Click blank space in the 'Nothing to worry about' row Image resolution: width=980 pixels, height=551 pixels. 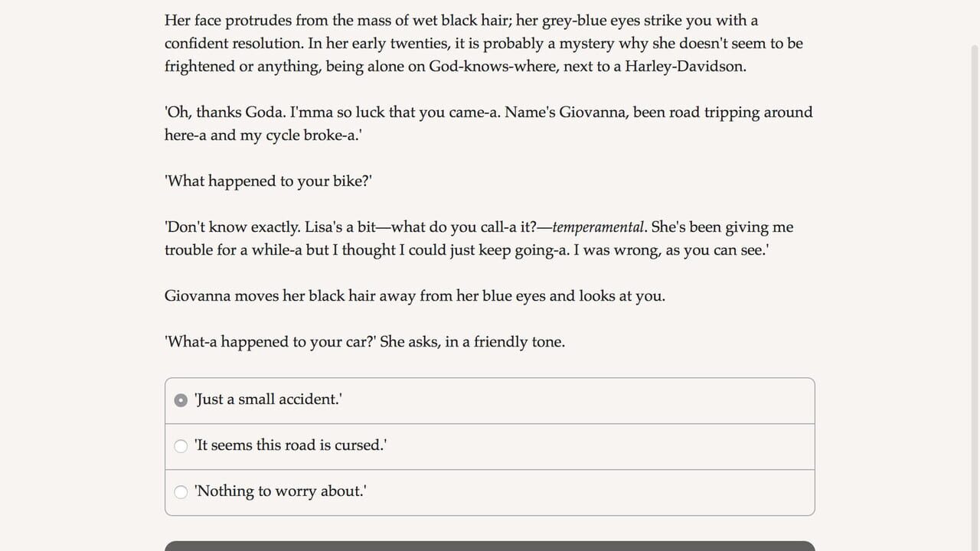(590, 492)
